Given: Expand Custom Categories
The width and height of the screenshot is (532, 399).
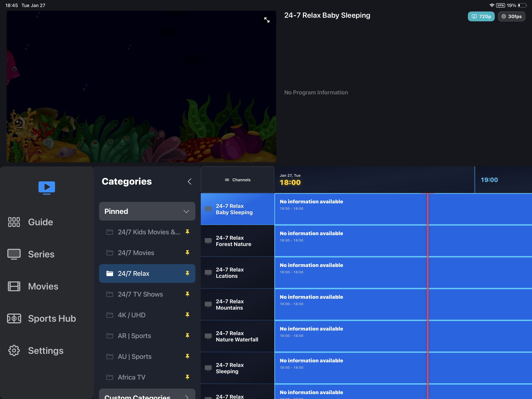Looking at the screenshot, I should click(147, 396).
